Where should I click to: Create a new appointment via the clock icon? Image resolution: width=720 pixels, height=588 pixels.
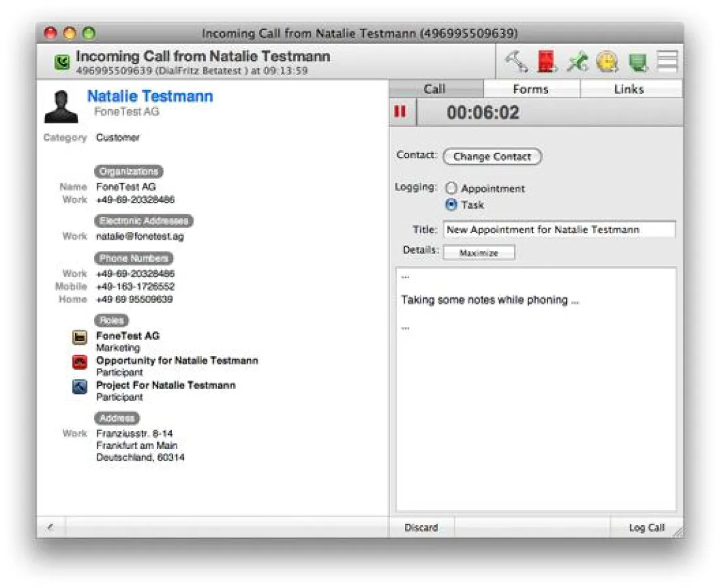(x=606, y=60)
